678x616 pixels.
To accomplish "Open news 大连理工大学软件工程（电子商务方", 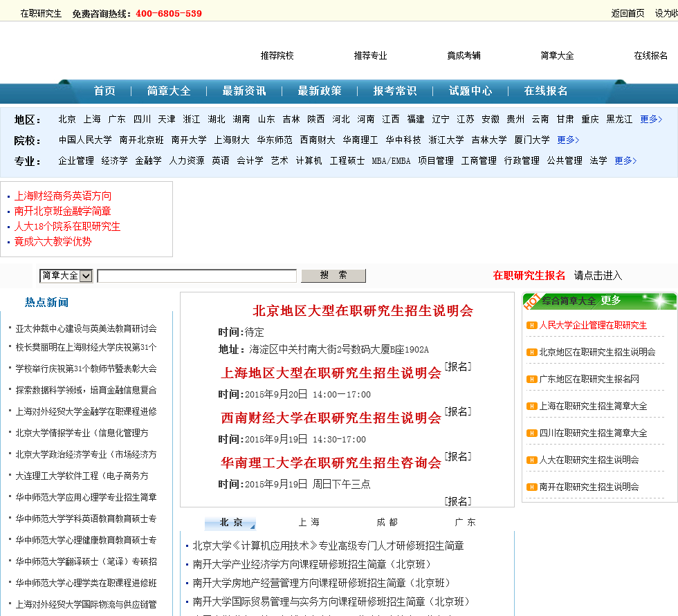I will pos(82,476).
